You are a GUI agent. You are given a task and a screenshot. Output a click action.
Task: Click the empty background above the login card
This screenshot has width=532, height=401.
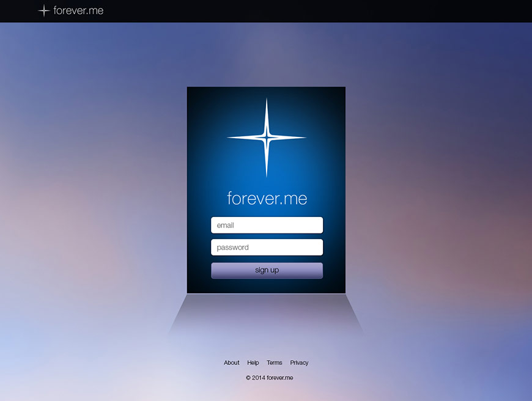267,55
